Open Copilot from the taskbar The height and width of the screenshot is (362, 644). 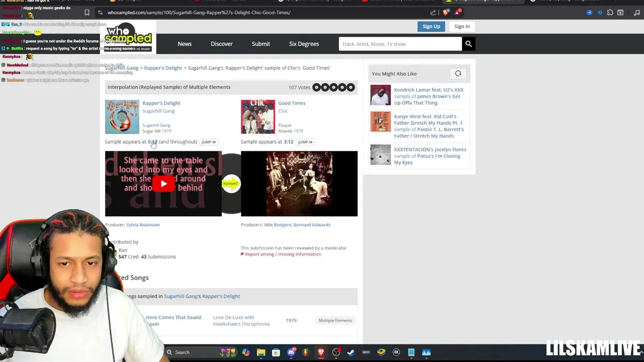pyautogui.click(x=246, y=352)
